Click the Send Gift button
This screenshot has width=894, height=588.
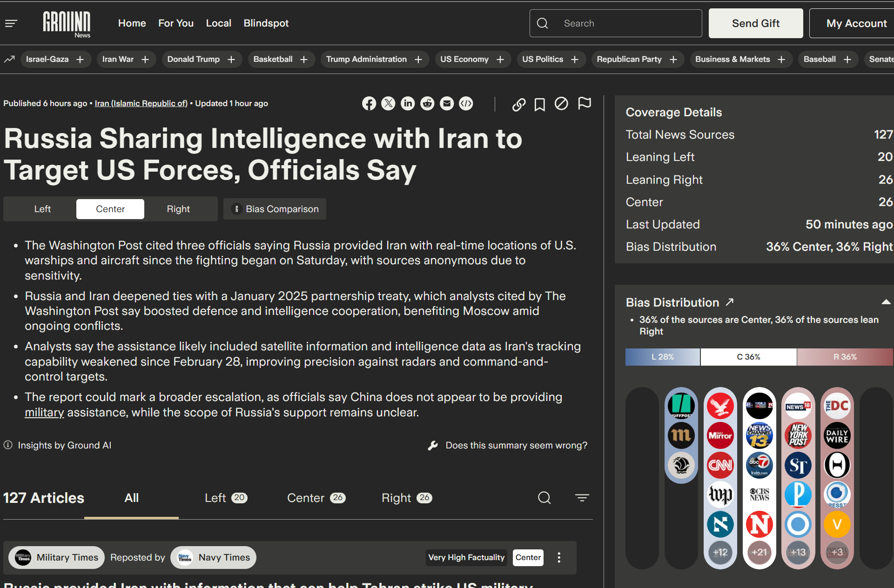tap(755, 23)
